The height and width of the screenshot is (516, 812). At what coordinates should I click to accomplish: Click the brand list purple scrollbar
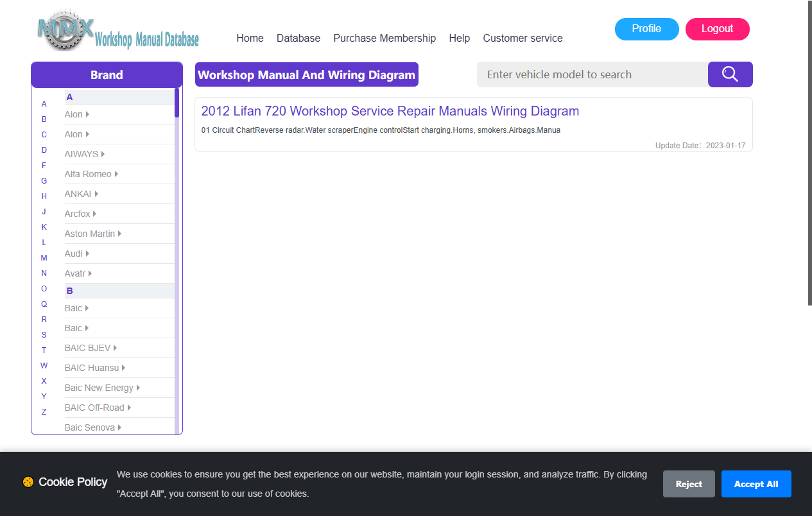(x=177, y=103)
